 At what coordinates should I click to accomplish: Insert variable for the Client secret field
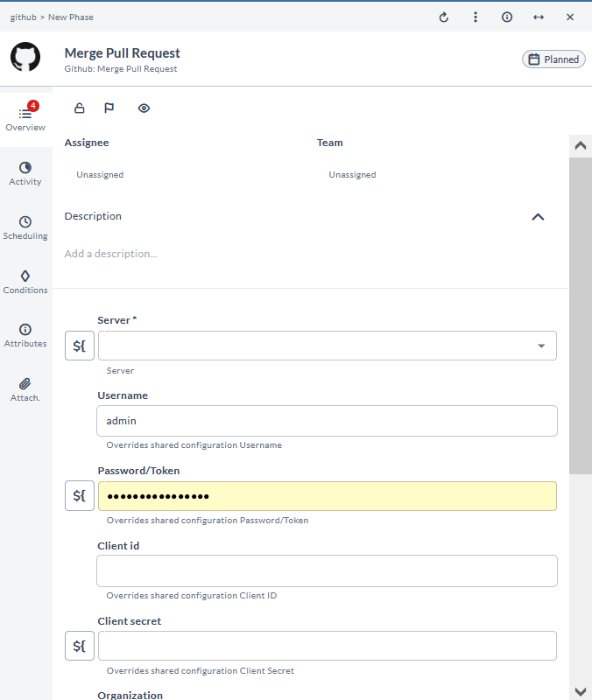point(80,646)
